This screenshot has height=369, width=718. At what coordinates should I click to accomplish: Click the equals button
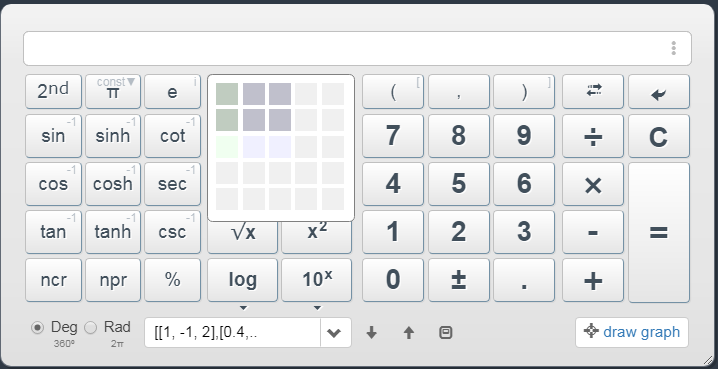[x=658, y=233]
